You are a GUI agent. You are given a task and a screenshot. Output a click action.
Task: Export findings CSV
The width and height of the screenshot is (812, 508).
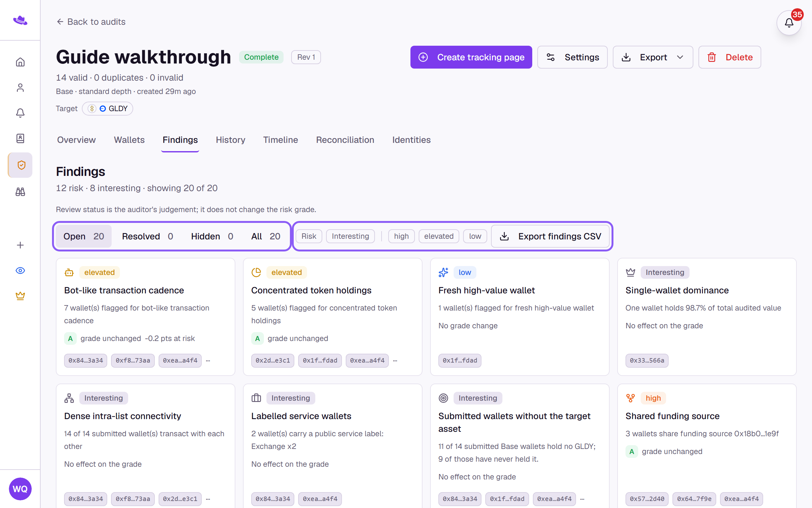pyautogui.click(x=550, y=236)
